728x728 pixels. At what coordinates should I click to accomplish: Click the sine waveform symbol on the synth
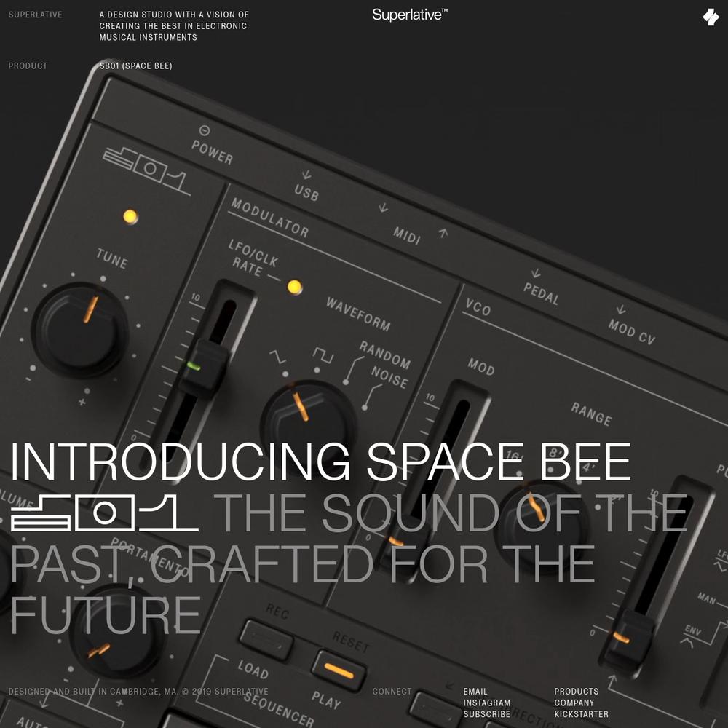277,357
